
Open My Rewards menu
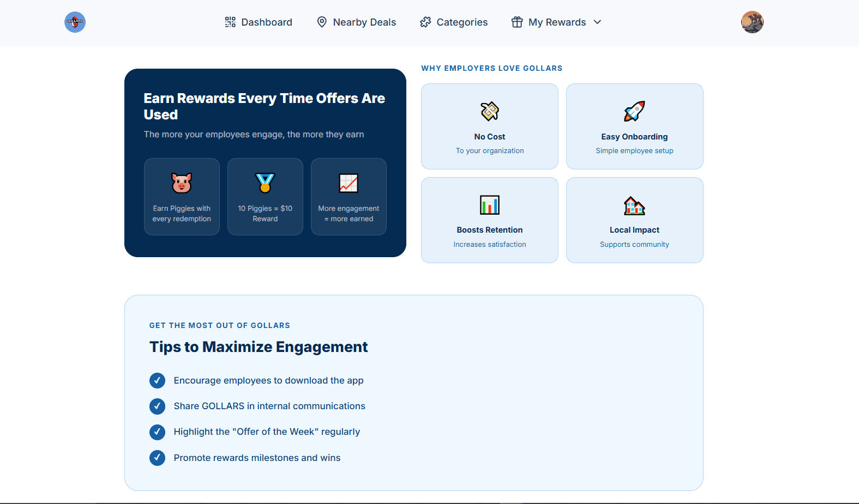tap(556, 22)
